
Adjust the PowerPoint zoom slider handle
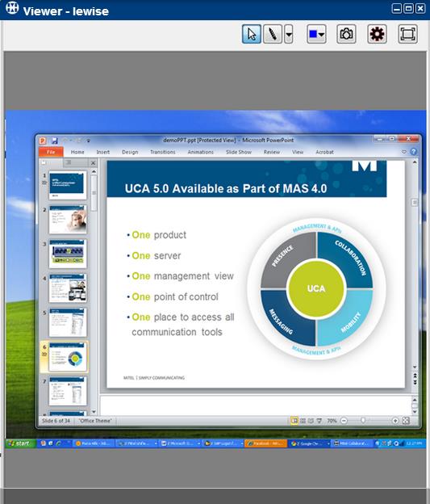coord(363,421)
